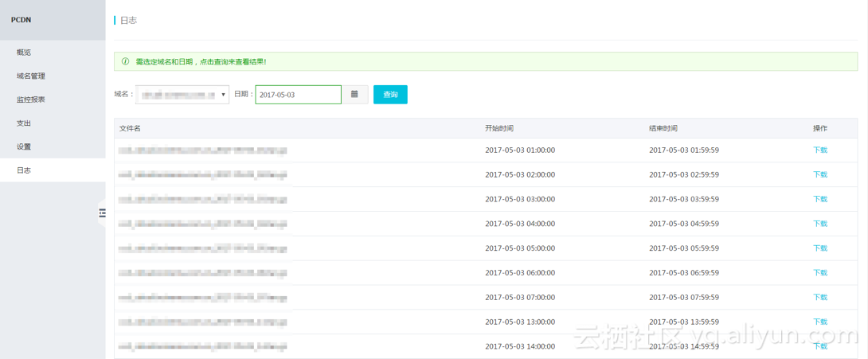Download the log starting at 04:00:00
Screen dimensions: 868x359
click(819, 224)
